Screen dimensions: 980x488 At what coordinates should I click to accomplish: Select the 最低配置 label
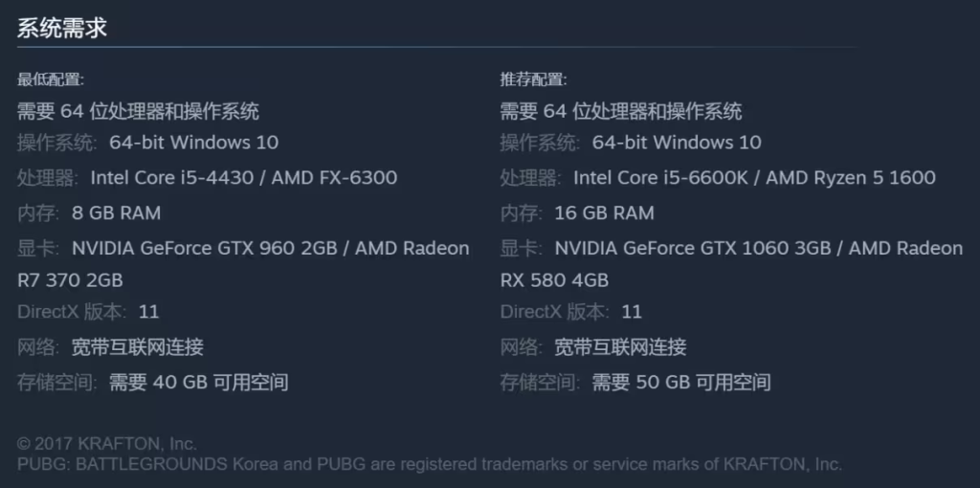click(x=51, y=79)
